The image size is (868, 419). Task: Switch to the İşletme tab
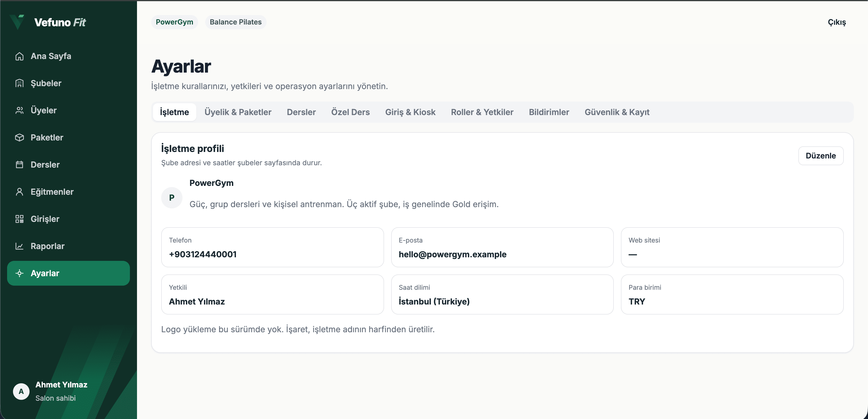pyautogui.click(x=174, y=112)
